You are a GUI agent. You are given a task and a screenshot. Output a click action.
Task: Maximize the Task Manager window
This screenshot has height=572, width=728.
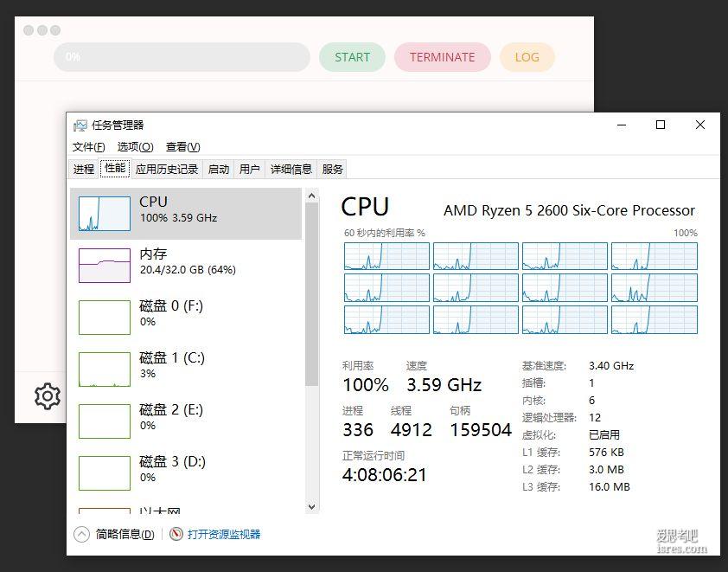tap(661, 125)
